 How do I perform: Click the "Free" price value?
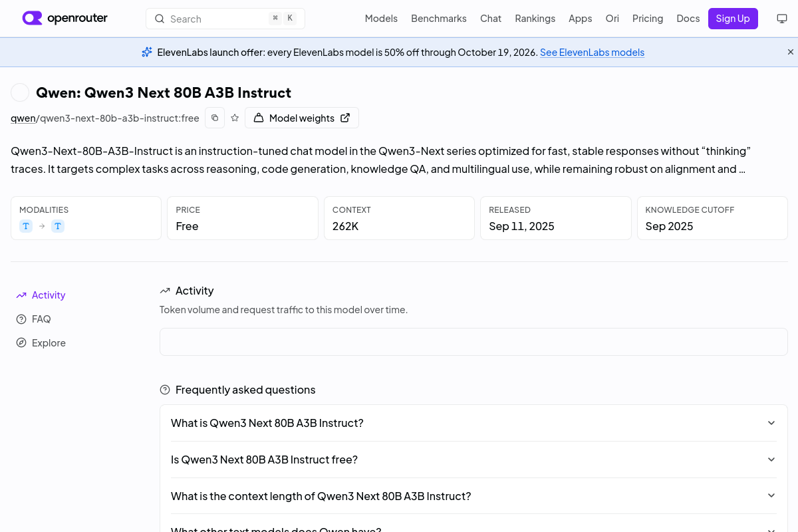(187, 226)
